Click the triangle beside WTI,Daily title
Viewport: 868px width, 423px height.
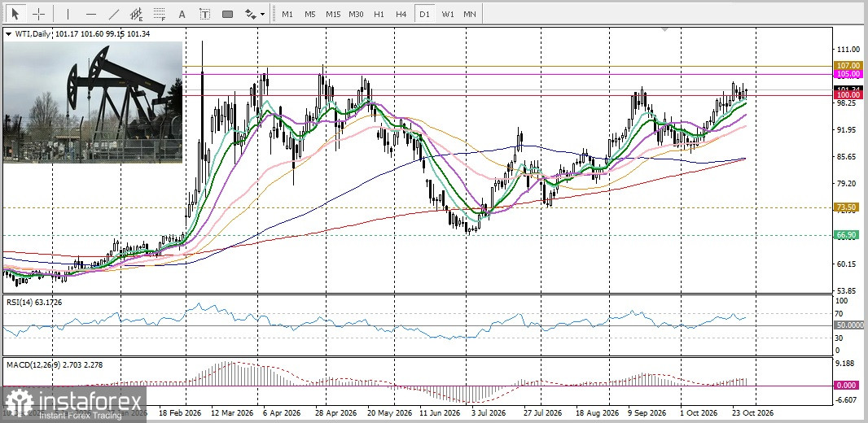8,33
